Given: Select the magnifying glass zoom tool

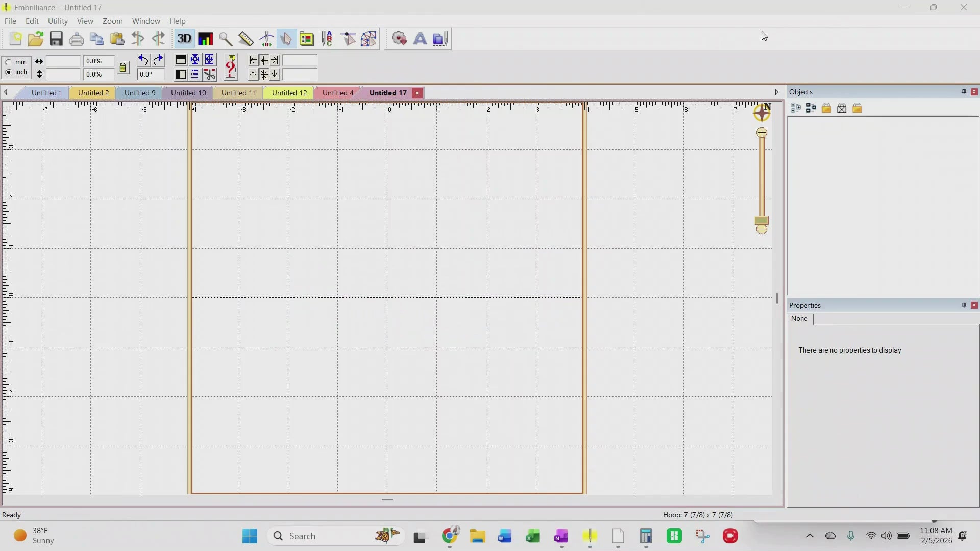Looking at the screenshot, I should coord(225,39).
